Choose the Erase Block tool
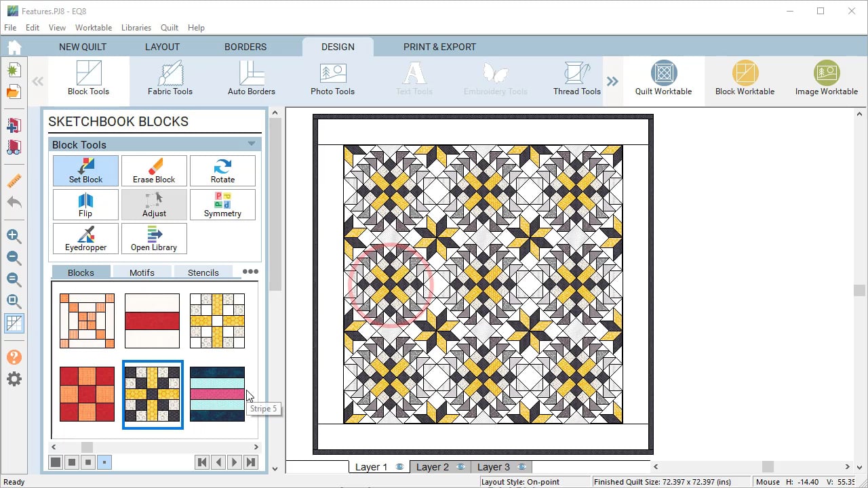 point(154,171)
